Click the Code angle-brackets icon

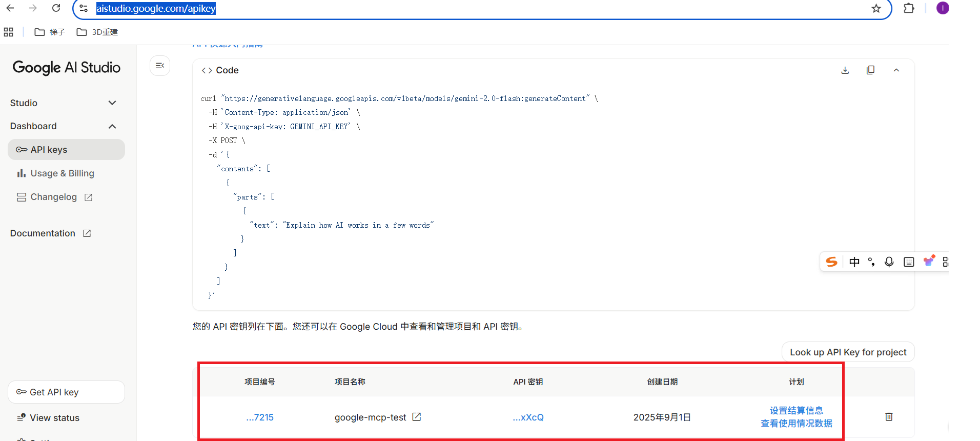[x=207, y=70]
